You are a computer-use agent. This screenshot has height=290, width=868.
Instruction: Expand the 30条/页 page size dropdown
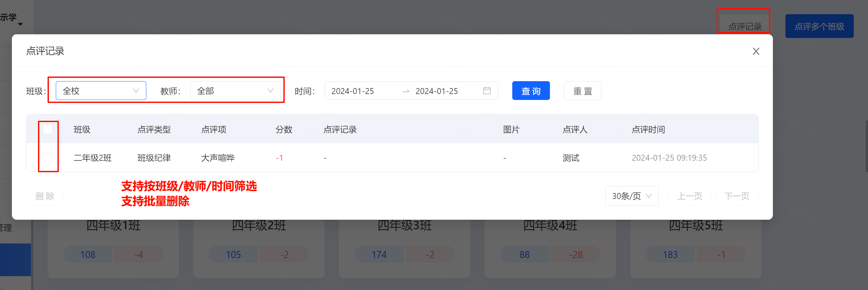point(632,196)
